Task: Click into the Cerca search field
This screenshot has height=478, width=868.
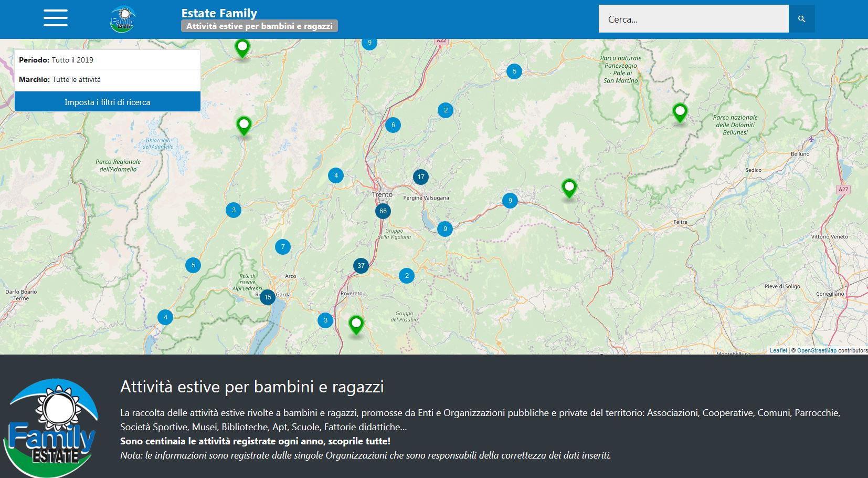Action: 693,19
